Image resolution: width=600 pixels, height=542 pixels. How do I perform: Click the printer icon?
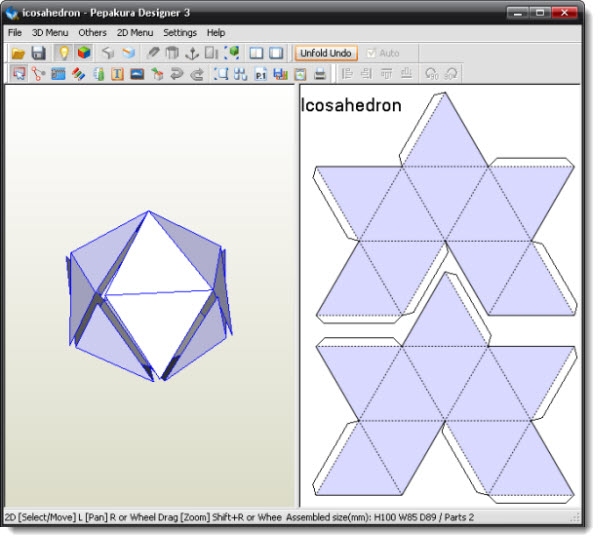coord(320,74)
